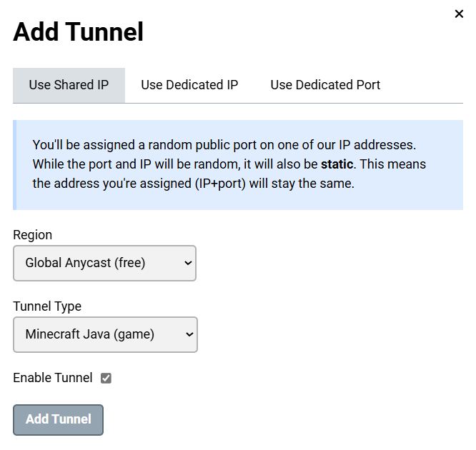Click the chevron arrow on Tunnel Type select
This screenshot has height=450, width=476.
click(189, 334)
